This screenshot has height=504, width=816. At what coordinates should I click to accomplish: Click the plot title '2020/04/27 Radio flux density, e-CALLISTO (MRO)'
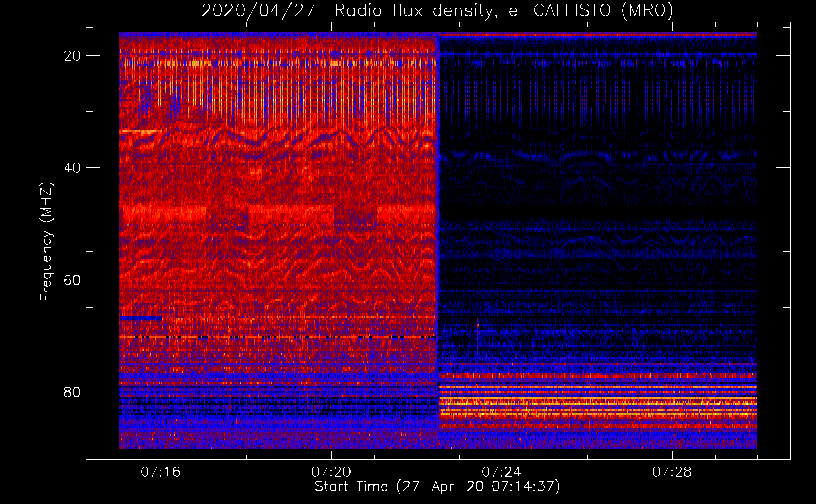point(437,11)
